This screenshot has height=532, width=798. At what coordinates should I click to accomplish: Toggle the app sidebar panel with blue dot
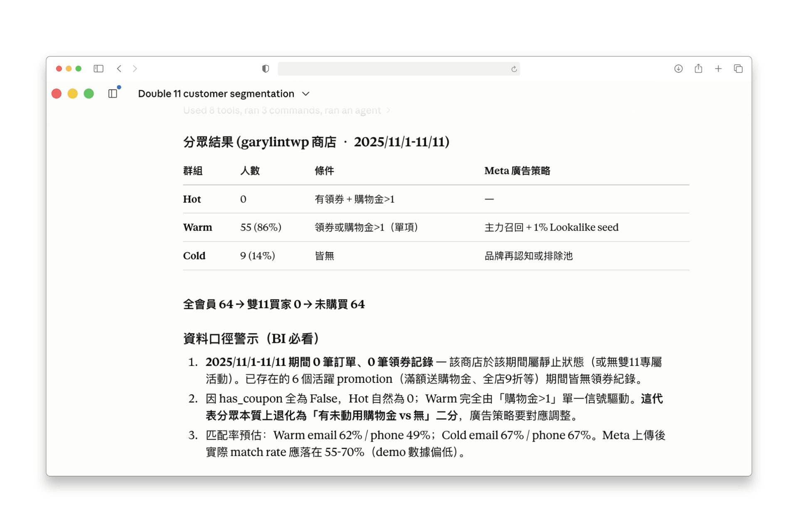click(x=113, y=94)
